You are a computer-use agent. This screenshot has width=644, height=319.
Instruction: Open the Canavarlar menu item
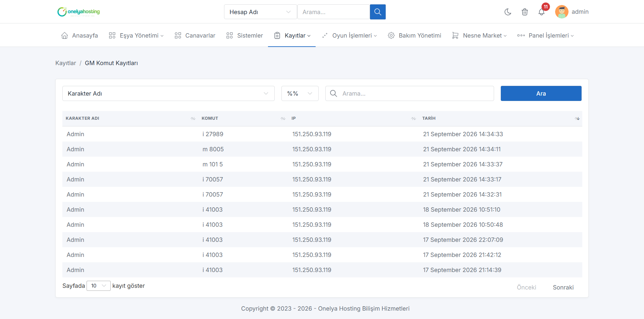[195, 36]
